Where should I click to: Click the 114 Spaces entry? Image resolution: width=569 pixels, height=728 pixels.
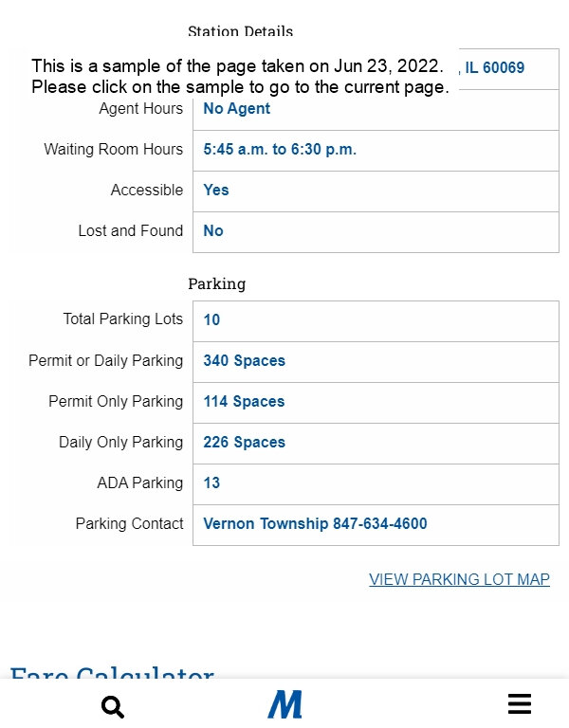(x=244, y=402)
